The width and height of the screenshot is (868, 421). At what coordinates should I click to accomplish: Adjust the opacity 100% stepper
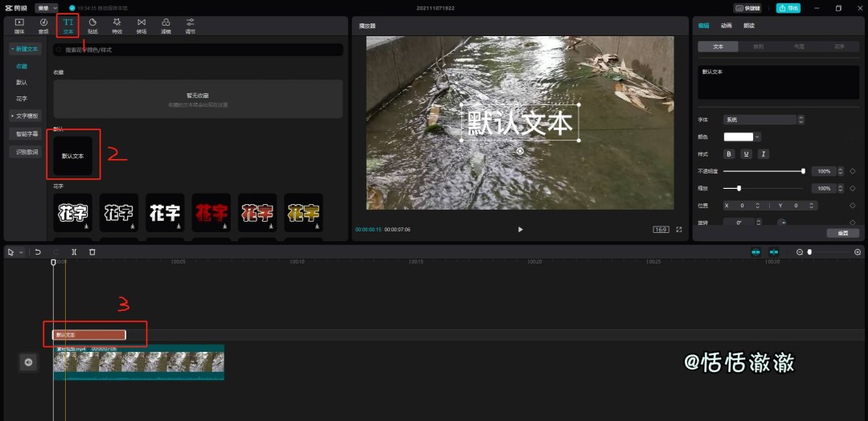(x=841, y=171)
